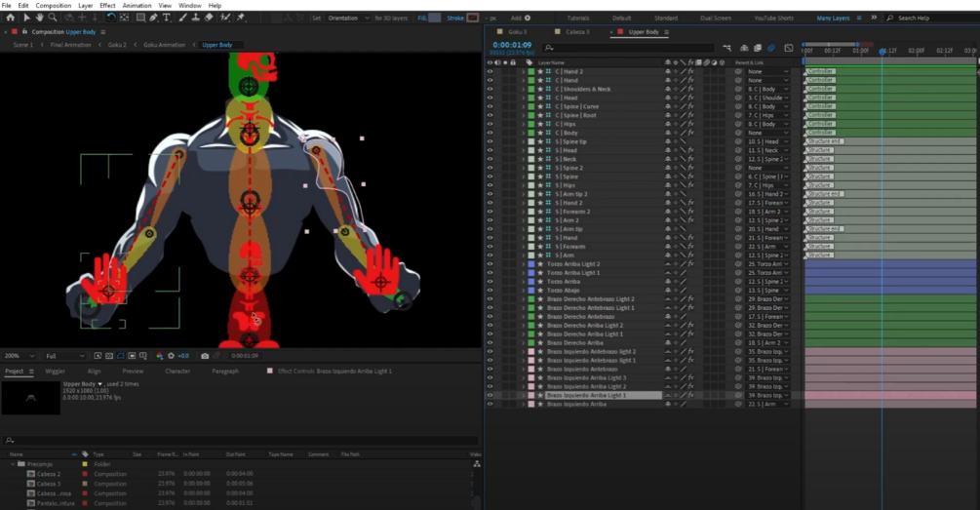This screenshot has height=510, width=980.
Task: Click the snapshot camera icon below viewer
Action: coord(205,356)
